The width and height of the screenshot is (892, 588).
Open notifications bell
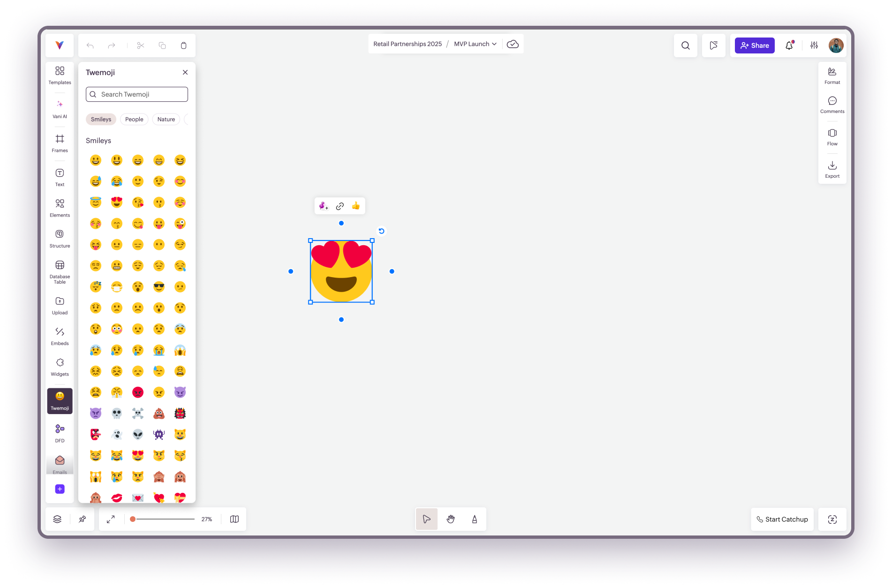point(789,45)
